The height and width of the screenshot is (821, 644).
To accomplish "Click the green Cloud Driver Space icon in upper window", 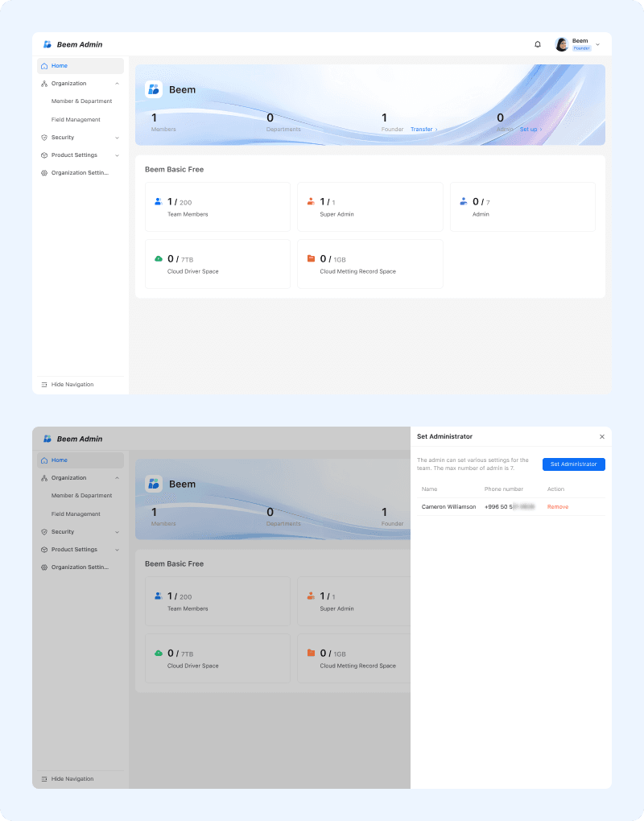I will 159,258.
